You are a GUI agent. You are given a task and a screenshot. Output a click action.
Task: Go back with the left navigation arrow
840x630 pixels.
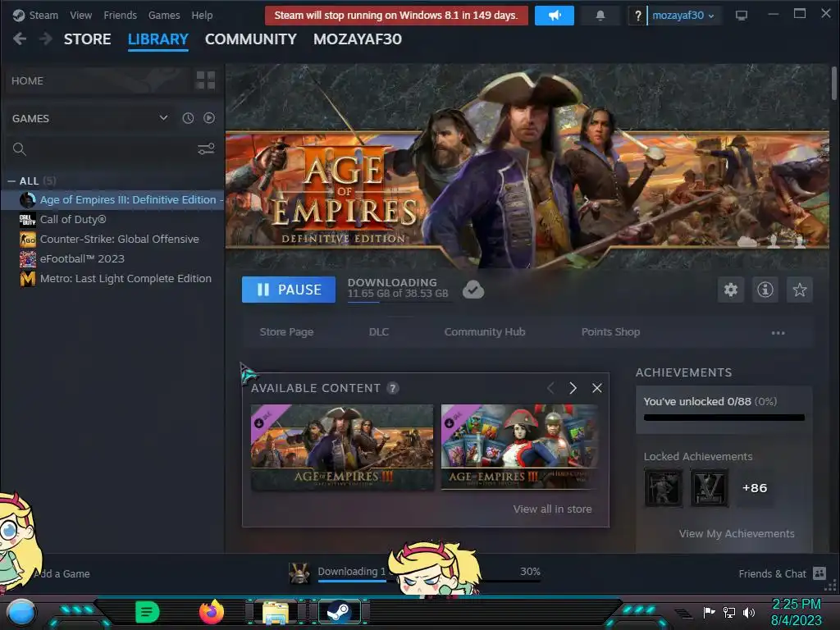[x=20, y=39]
